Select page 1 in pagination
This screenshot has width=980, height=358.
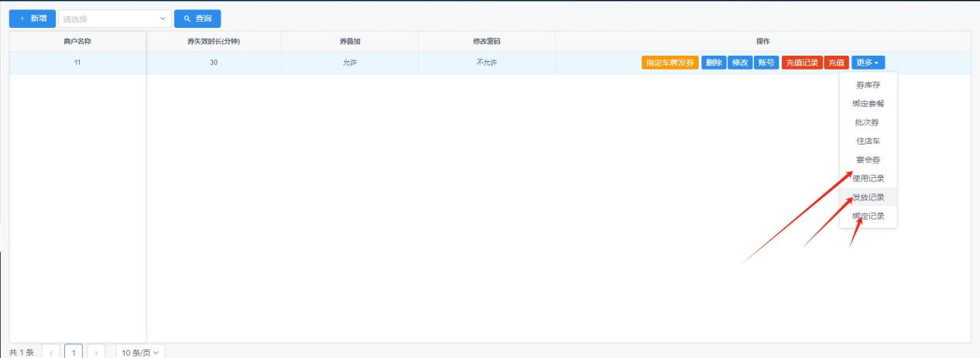[74, 353]
